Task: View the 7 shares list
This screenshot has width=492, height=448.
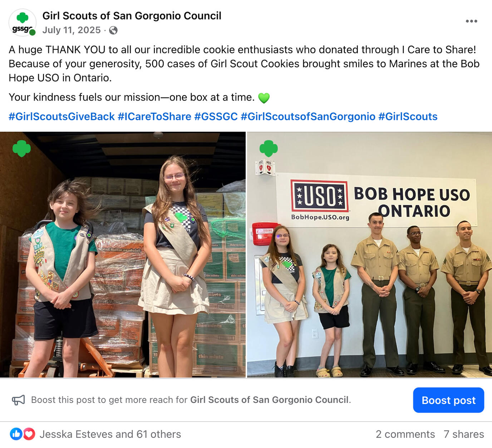Action: 464,434
